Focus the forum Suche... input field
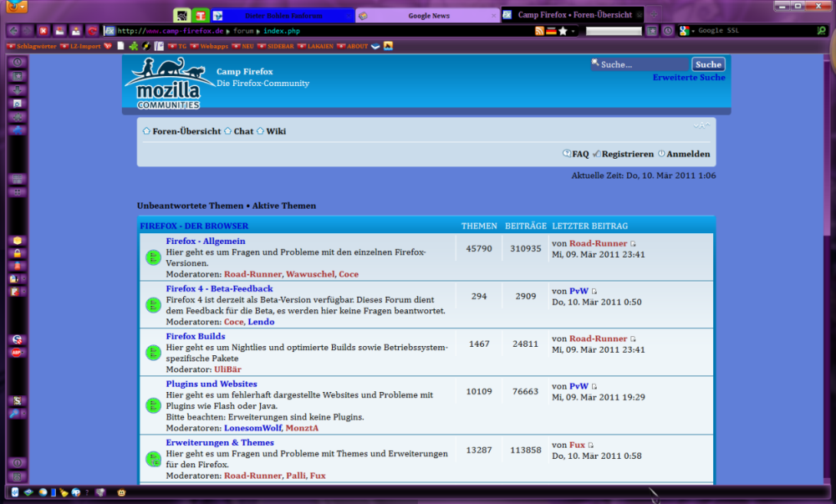The height and width of the screenshot is (504, 836). coord(640,64)
